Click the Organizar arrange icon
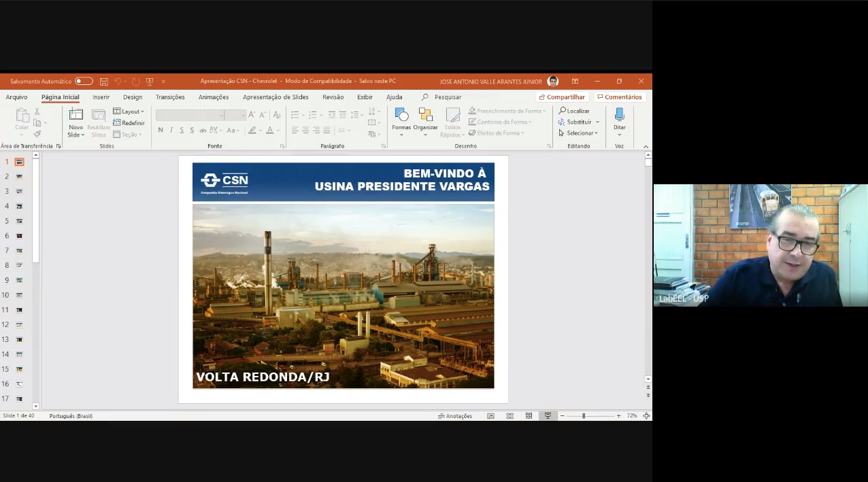 [x=425, y=116]
